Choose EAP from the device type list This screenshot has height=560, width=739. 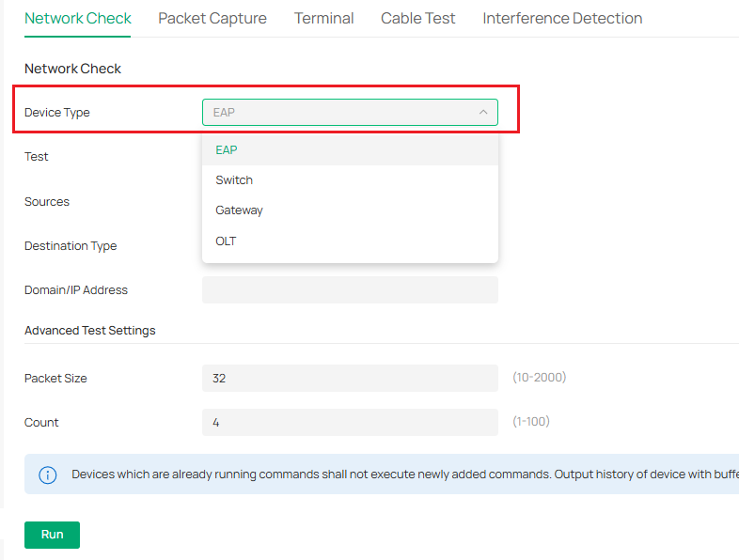tap(227, 150)
